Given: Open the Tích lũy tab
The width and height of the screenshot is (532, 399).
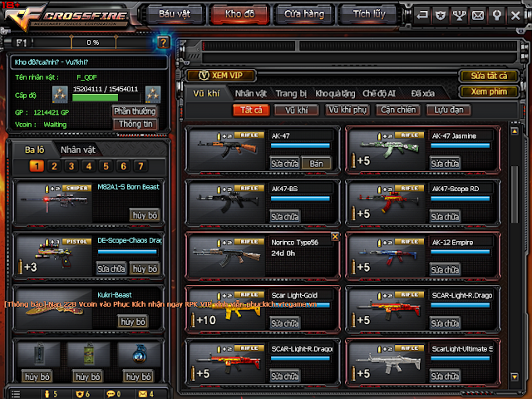Looking at the screenshot, I should [369, 14].
